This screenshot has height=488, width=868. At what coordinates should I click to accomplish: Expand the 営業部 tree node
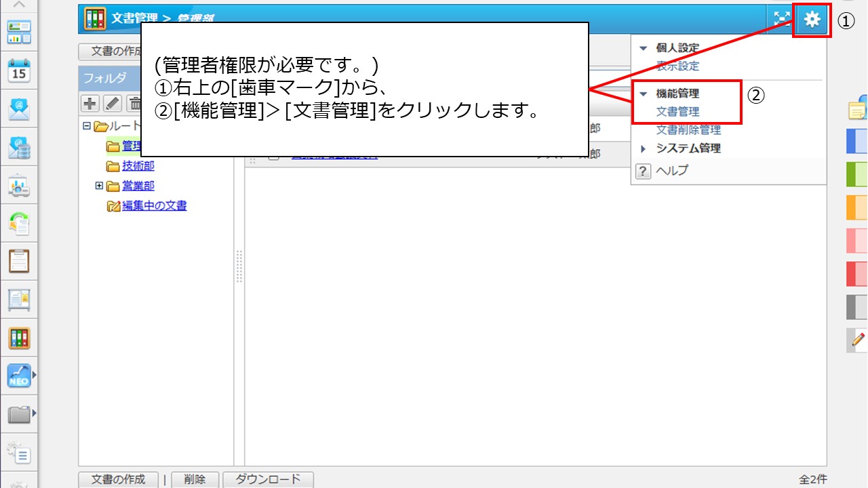[99, 186]
